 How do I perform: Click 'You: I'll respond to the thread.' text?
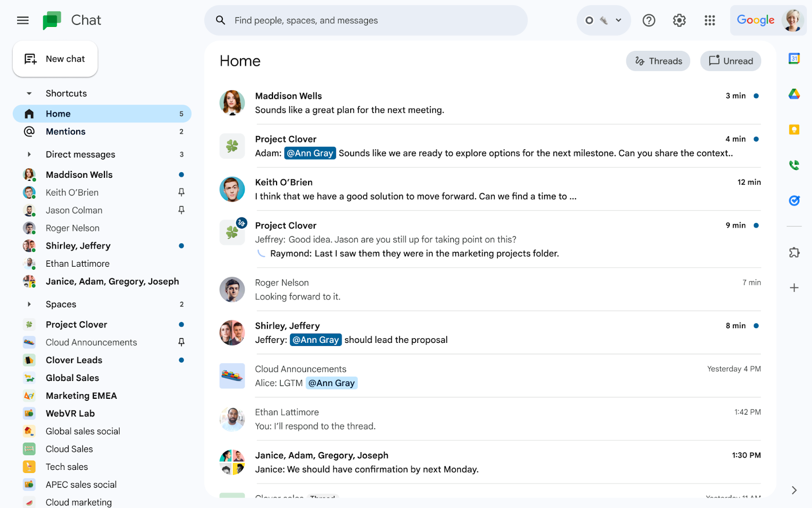[x=315, y=426]
